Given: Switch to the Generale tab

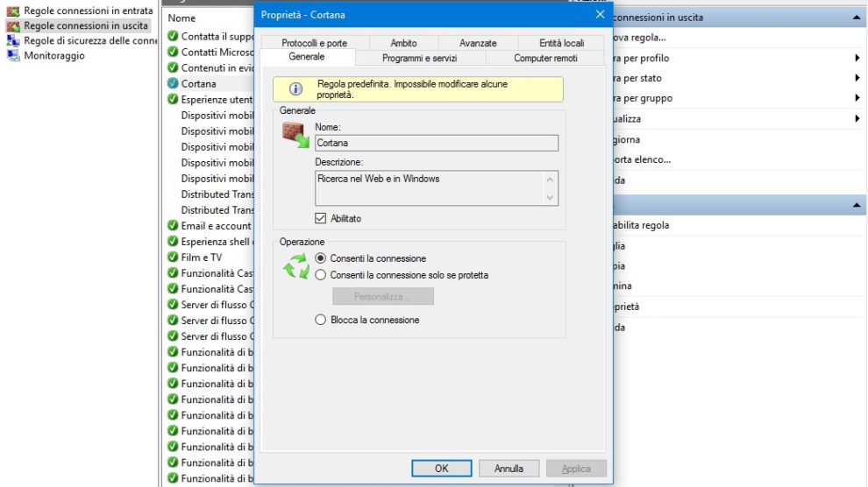Looking at the screenshot, I should [x=307, y=57].
